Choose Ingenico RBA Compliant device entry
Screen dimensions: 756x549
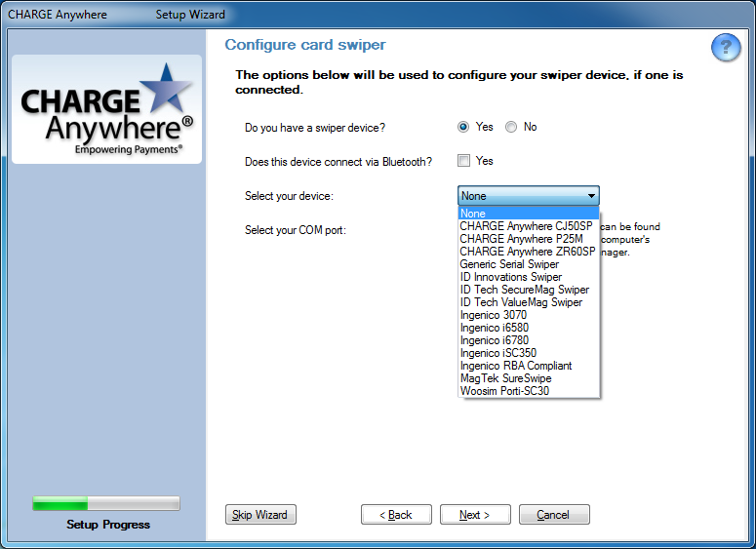pos(515,366)
